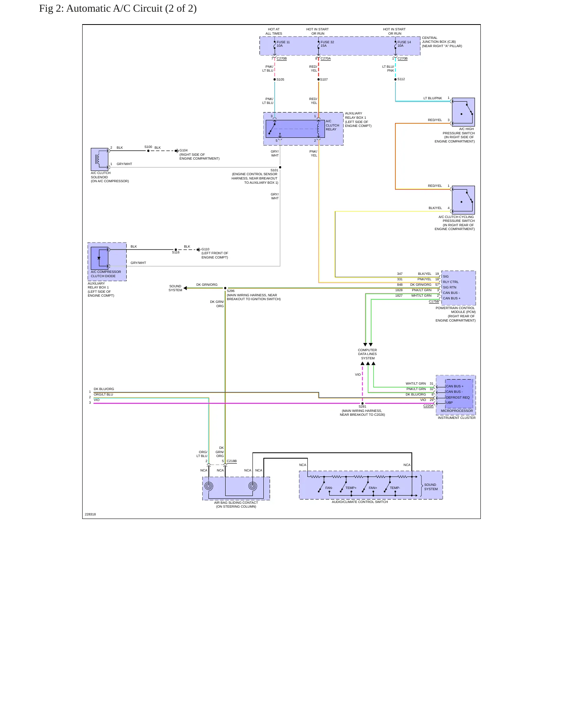563x728 pixels.
Task: Click the S116 splice dot
Action: coord(176,250)
